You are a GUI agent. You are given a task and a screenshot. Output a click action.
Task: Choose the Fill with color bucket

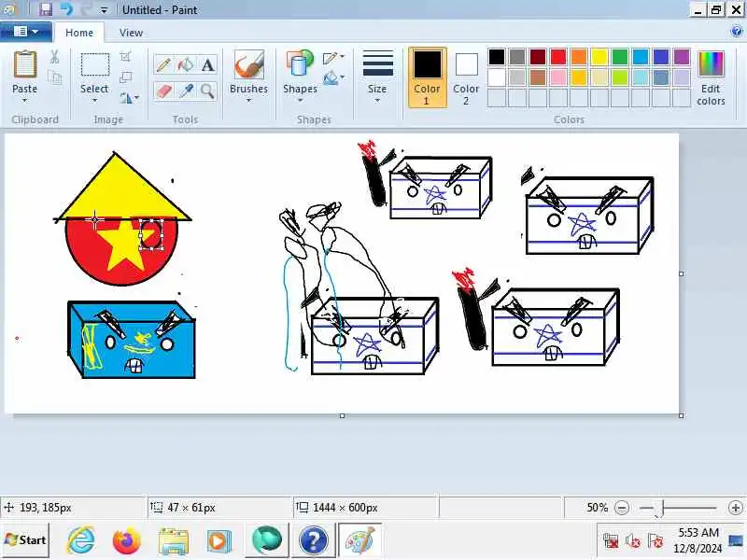tap(185, 64)
